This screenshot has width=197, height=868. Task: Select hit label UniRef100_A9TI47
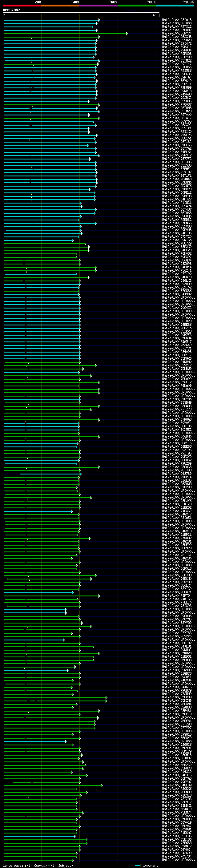177,64
